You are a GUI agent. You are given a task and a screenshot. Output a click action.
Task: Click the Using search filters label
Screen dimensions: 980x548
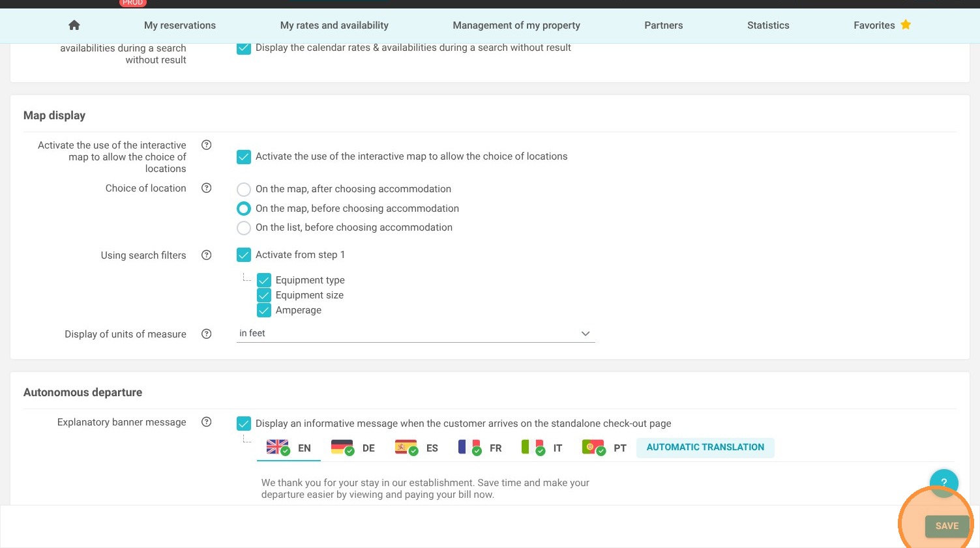tap(143, 255)
